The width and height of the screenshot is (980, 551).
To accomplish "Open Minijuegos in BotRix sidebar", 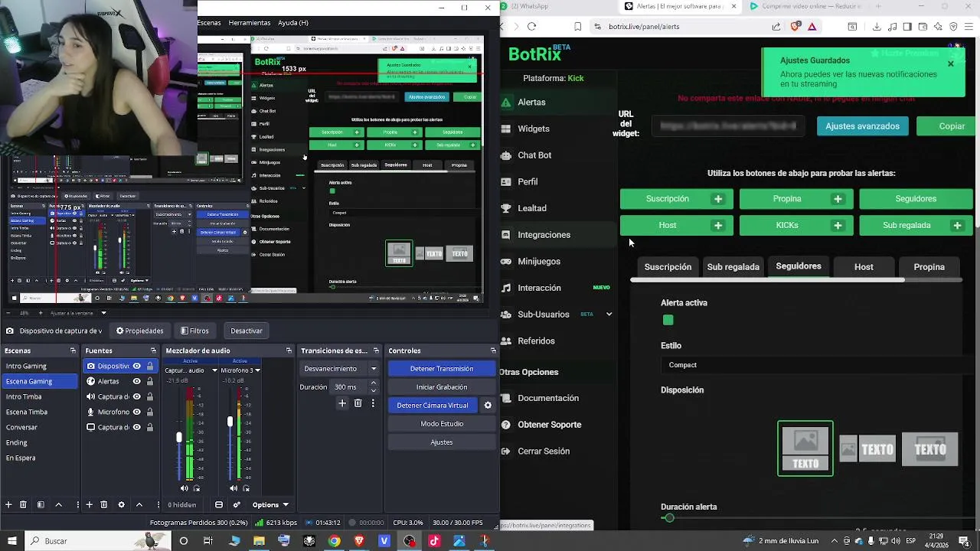I will 539,261.
